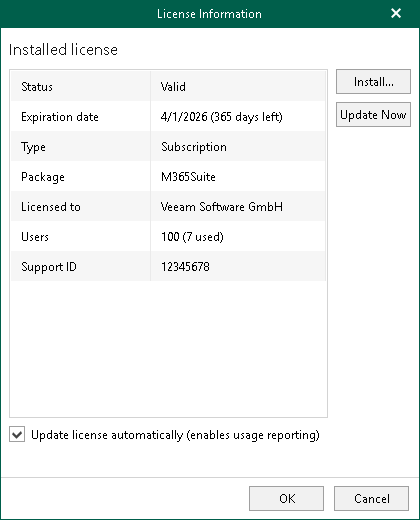The width and height of the screenshot is (420, 520).
Task: Confirm with the OK button
Action: click(x=286, y=498)
